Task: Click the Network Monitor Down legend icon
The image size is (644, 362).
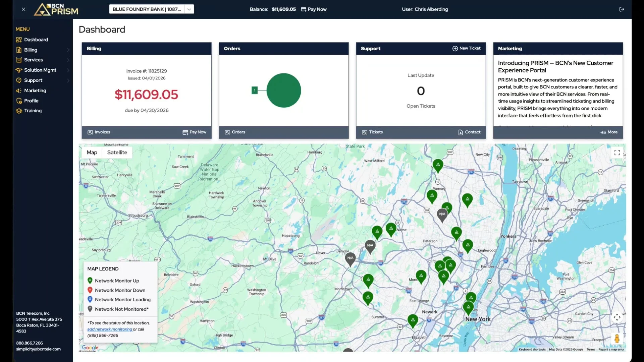Action: coord(90,290)
